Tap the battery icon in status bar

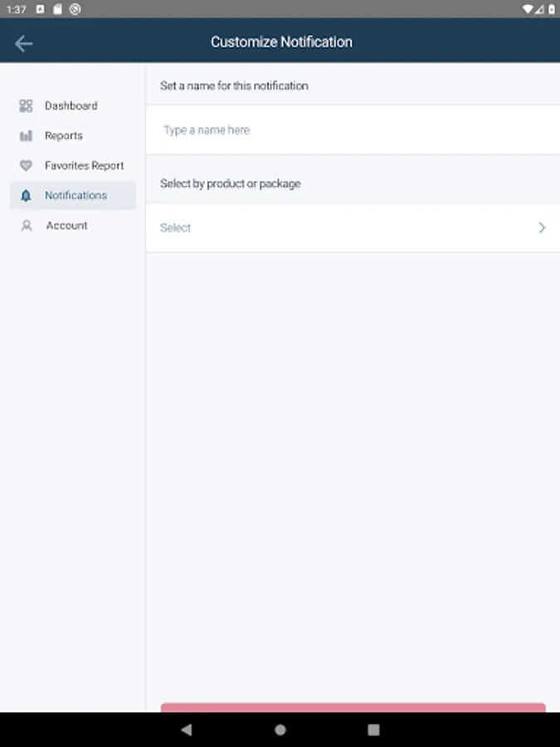pos(550,9)
